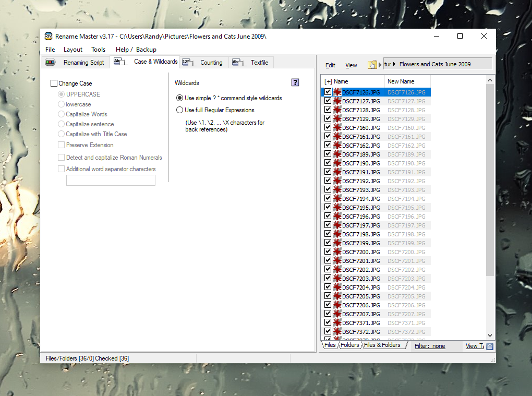Viewport: 532px width, 396px height.
Task: Click the Textfile tab icon
Action: click(239, 63)
